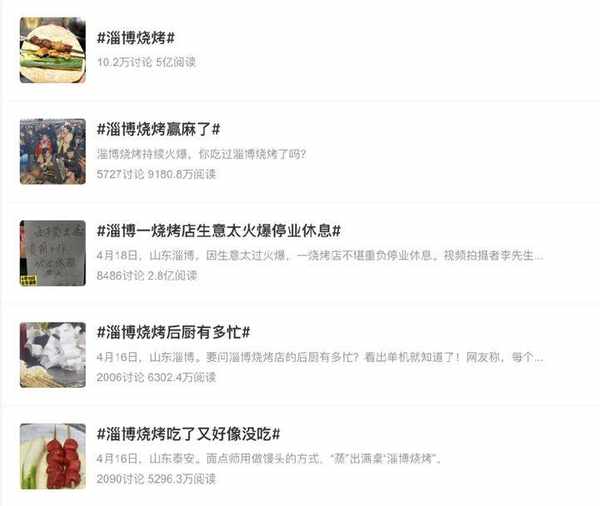The height and width of the screenshot is (506, 600).
Task: Select the 4月16日 山东泰安 description text
Action: [x=269, y=458]
